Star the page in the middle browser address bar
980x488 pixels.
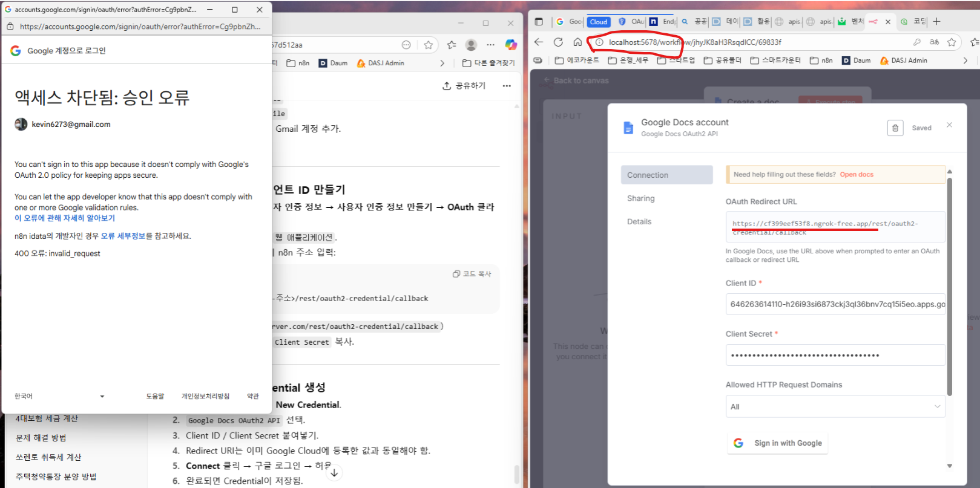tap(429, 45)
